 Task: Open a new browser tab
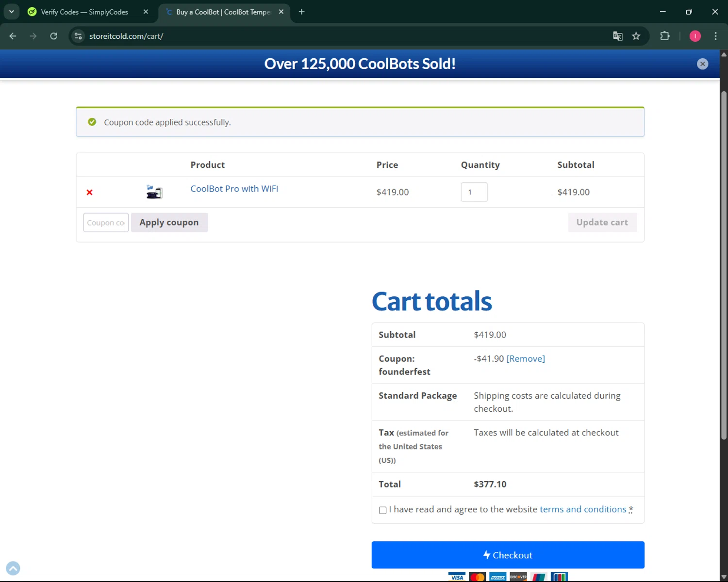pyautogui.click(x=301, y=12)
